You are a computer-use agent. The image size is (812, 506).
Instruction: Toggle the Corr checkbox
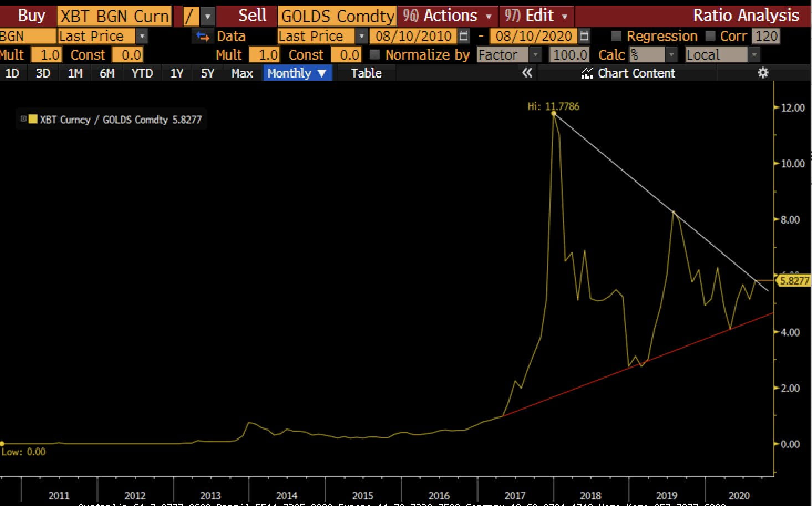pyautogui.click(x=710, y=37)
